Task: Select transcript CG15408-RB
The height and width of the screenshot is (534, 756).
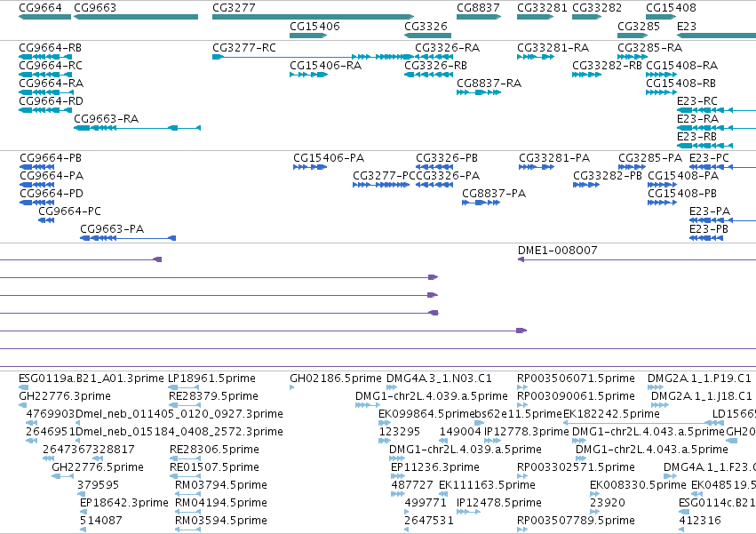Action: 680,83
